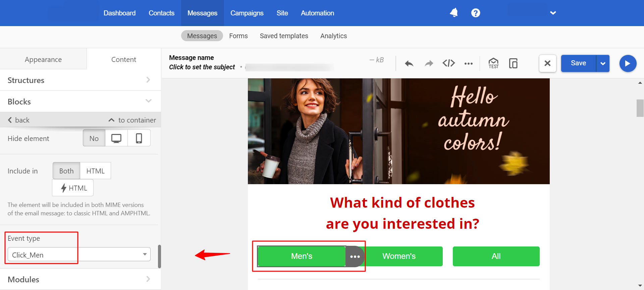Screen dimensions: 644x290
Task: Open the Event type dropdown
Action: coord(79,255)
